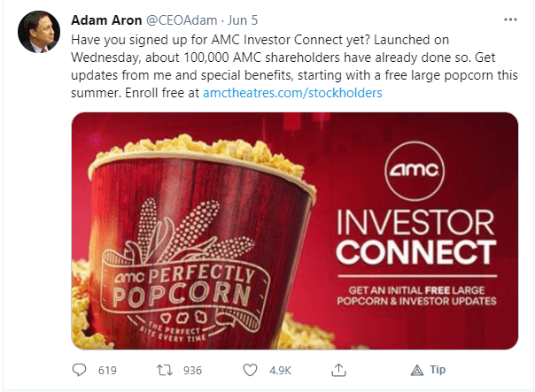The image size is (535, 392).
Task: Open Adam Aron's profile picture
Action: pos(39,32)
